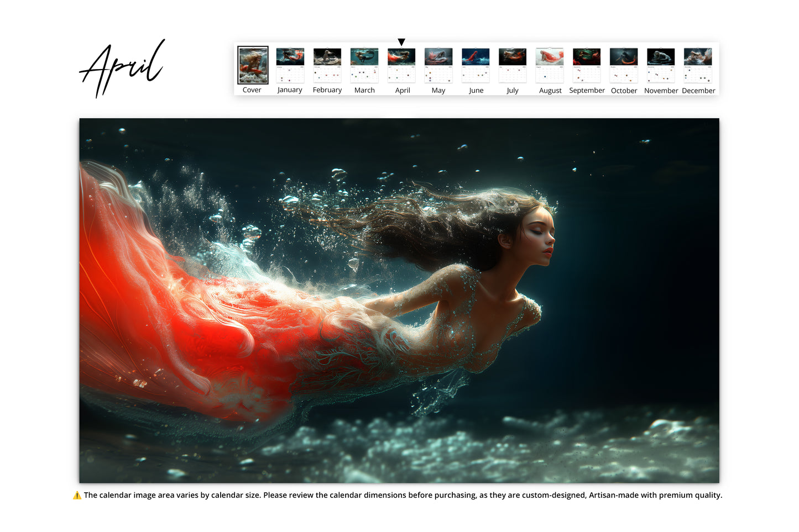Image resolution: width=799 pixels, height=532 pixels.
Task: Click the "September" label text
Action: click(587, 91)
